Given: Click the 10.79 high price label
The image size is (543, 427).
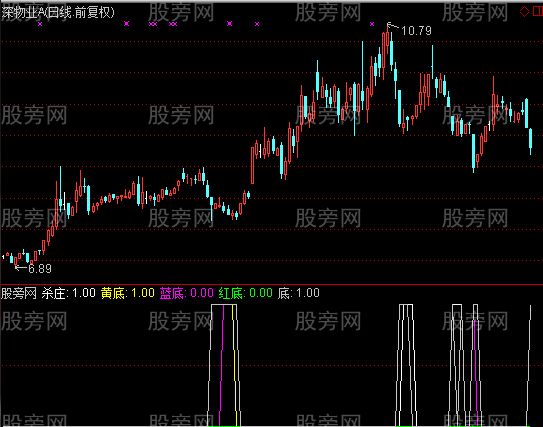Looking at the screenshot, I should tap(416, 31).
